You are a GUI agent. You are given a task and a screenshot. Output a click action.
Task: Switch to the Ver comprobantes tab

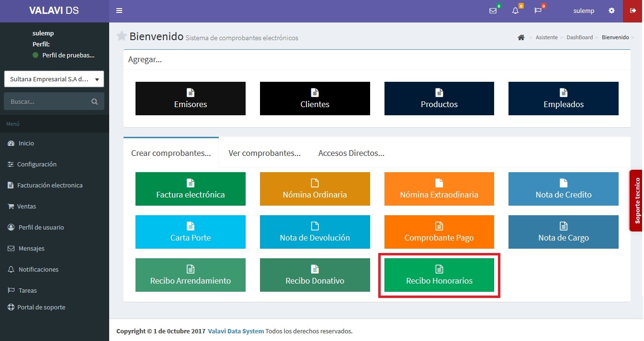pyautogui.click(x=264, y=153)
